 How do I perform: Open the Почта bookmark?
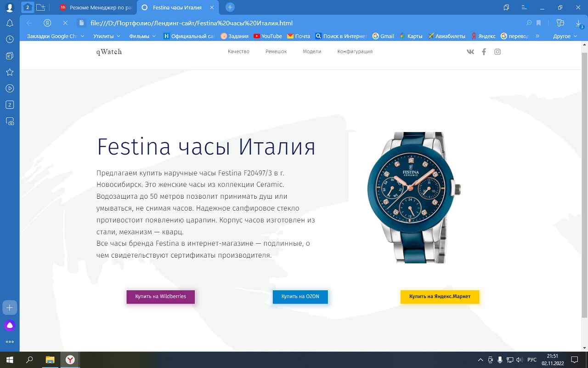click(x=299, y=36)
